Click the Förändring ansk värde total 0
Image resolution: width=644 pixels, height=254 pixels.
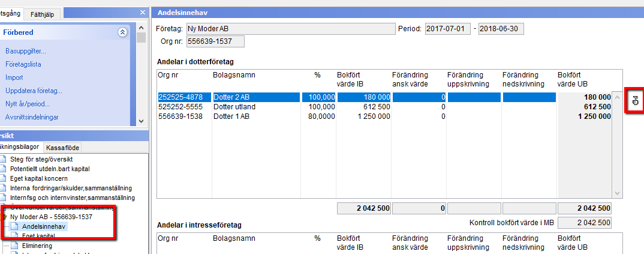pyautogui.click(x=419, y=208)
